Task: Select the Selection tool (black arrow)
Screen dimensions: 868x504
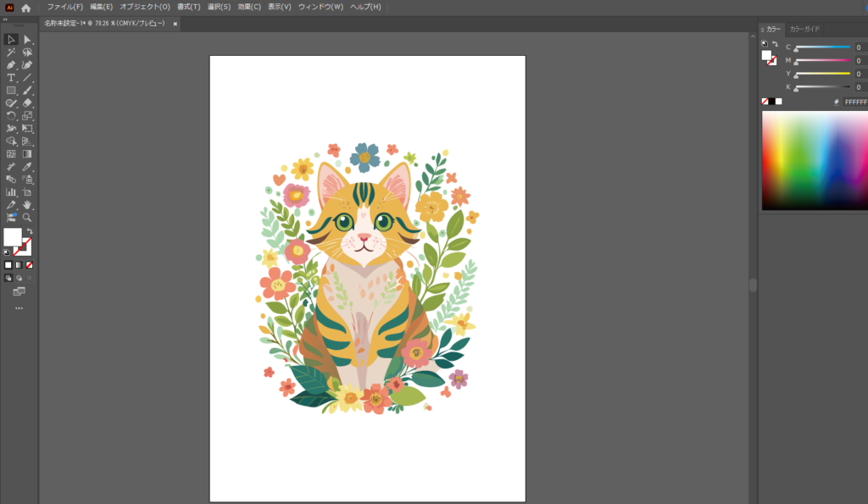Action: tap(11, 40)
